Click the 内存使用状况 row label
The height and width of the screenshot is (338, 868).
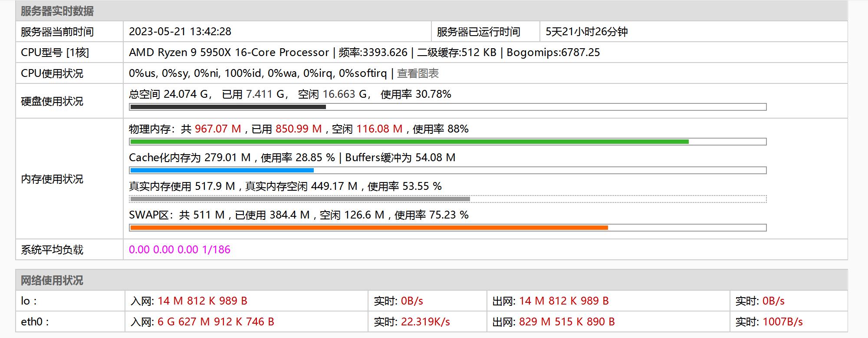52,179
